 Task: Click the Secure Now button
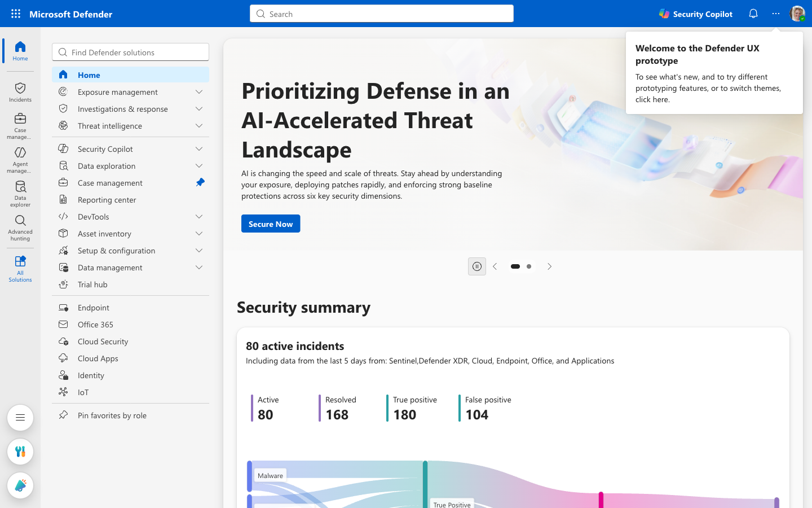tap(271, 224)
